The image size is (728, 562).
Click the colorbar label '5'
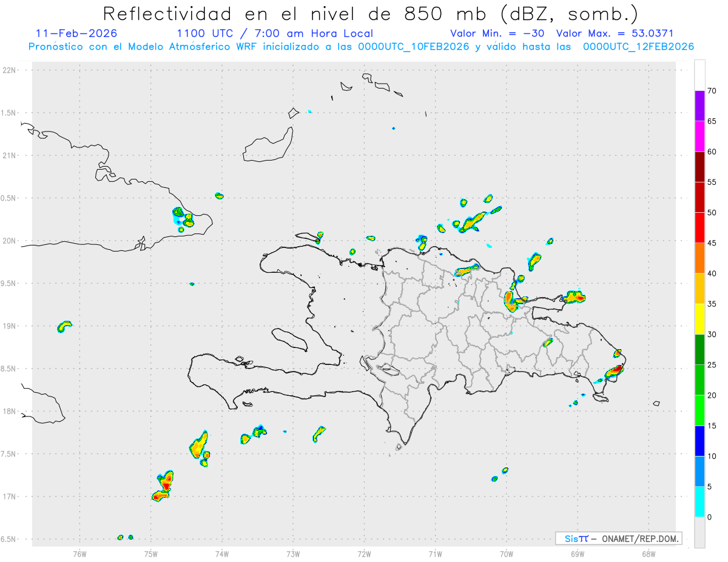tap(710, 486)
